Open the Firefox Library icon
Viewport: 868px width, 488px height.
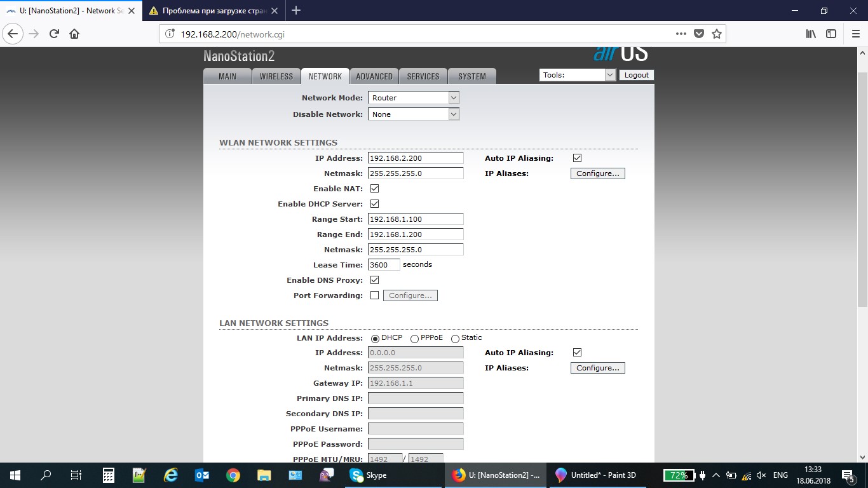tap(811, 34)
